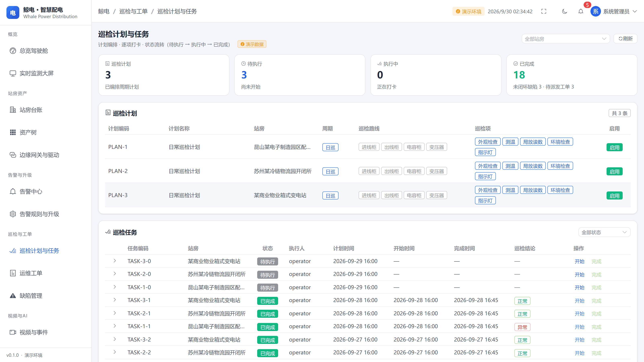
Task: Expand row TASK-3-0
Action: (x=115, y=261)
